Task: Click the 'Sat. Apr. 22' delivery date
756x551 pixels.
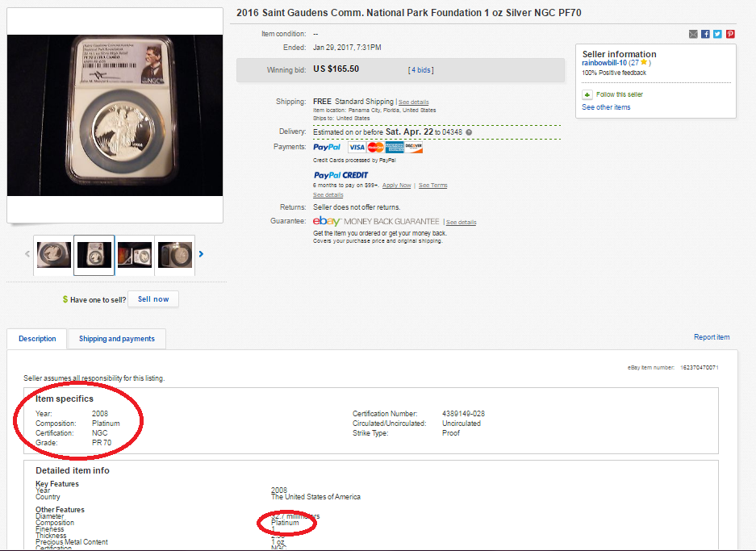Action: [x=409, y=131]
